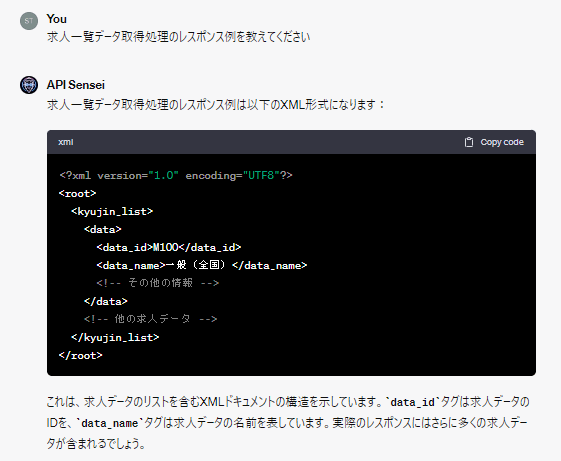Image resolution: width=561 pixels, height=461 pixels.
Task: Click the You sender name
Action: pyautogui.click(x=57, y=19)
